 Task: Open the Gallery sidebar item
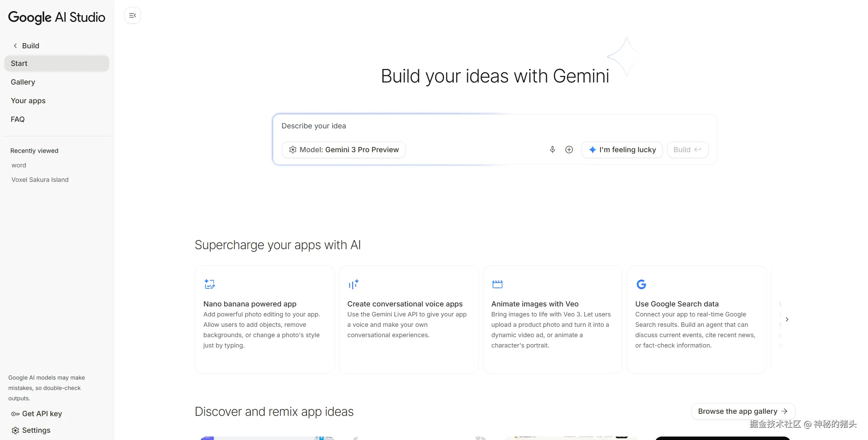pos(23,82)
